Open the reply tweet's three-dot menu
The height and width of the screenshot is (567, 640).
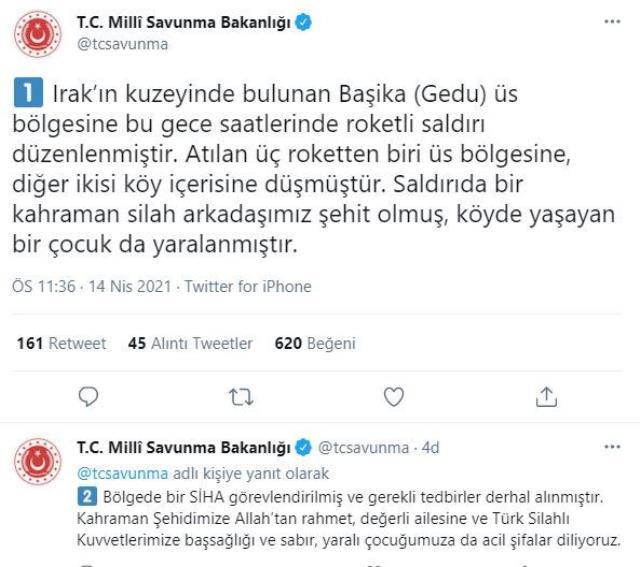[x=612, y=447]
